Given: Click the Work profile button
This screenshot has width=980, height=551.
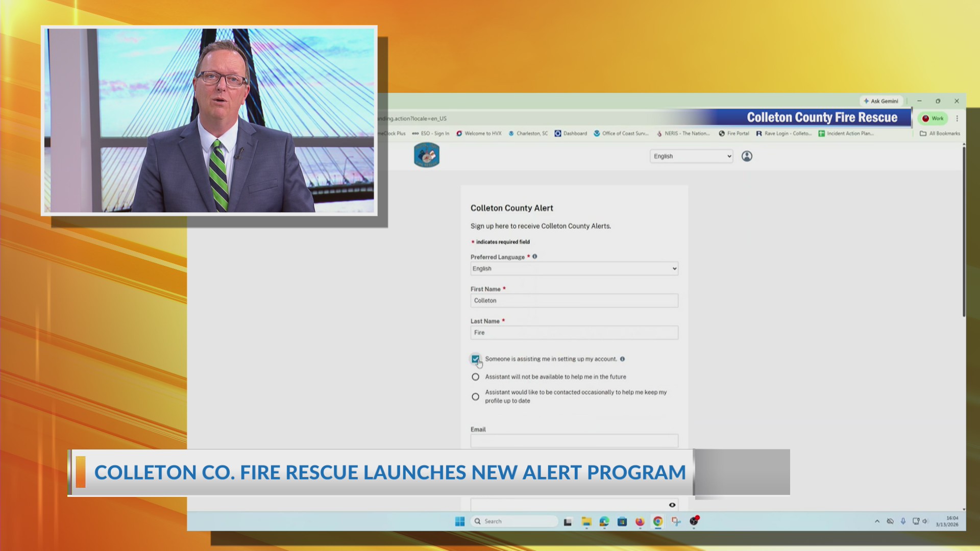Looking at the screenshot, I should tap(933, 118).
